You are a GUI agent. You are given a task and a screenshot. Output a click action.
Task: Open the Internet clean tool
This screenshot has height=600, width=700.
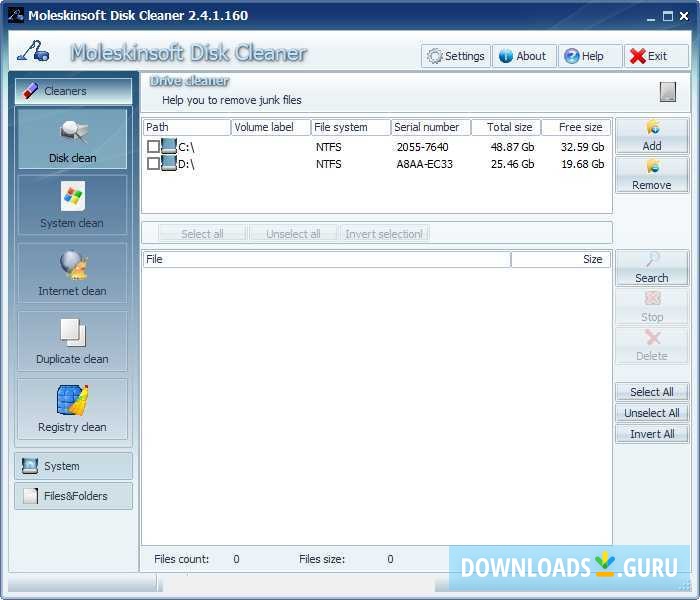72,273
